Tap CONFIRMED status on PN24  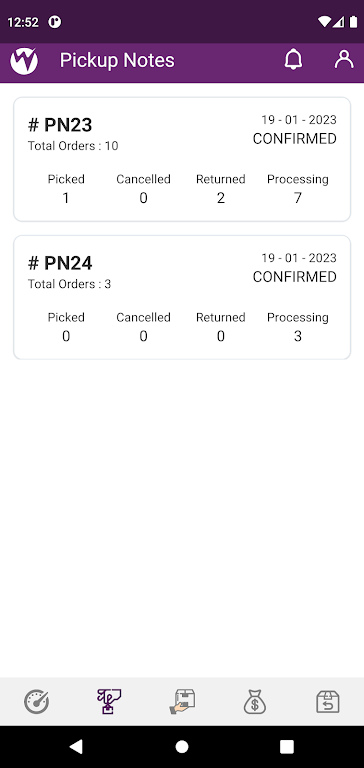294,277
